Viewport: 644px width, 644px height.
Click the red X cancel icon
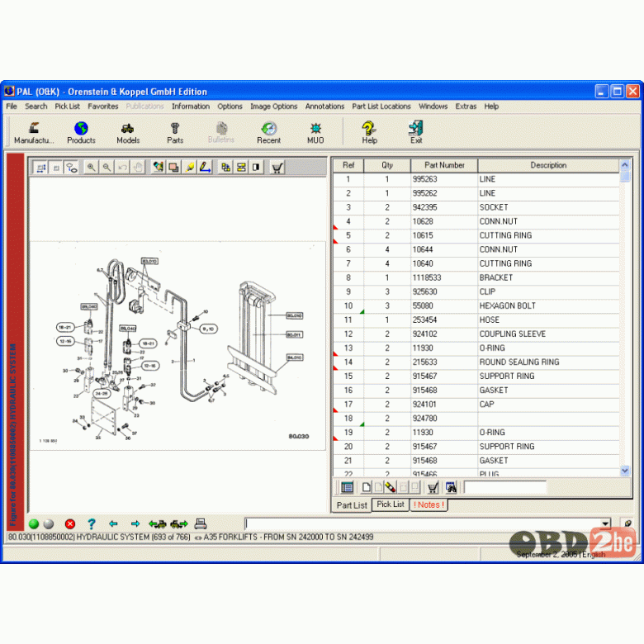(x=70, y=523)
